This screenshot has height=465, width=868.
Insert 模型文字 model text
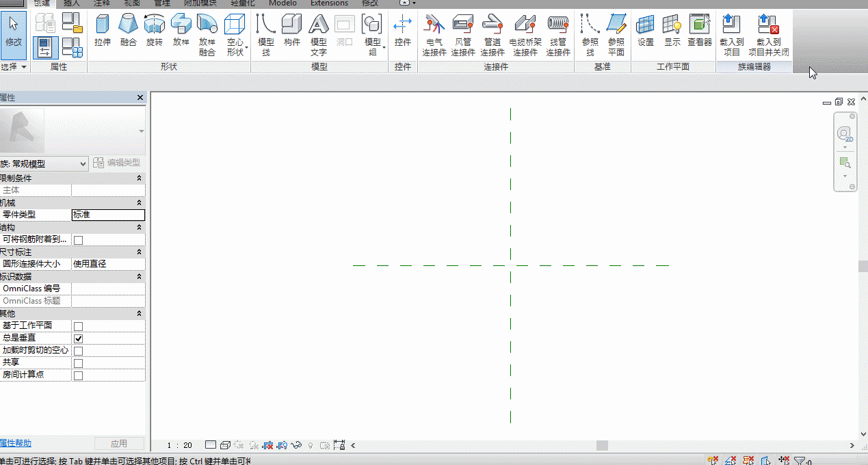(319, 36)
